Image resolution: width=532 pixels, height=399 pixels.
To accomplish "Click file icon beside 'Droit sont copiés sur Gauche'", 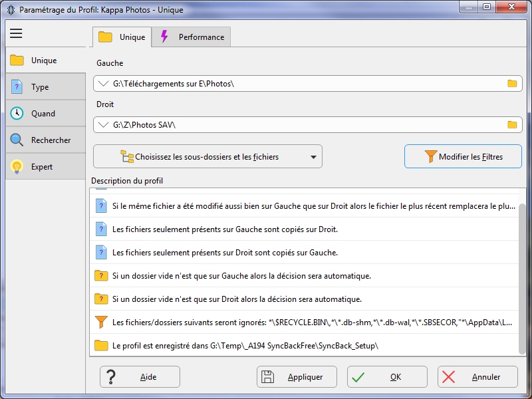I will (x=101, y=253).
